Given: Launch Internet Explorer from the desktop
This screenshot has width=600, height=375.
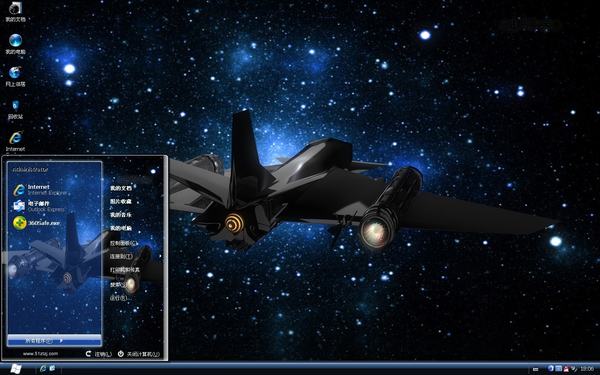Looking at the screenshot, I should pos(15,141).
